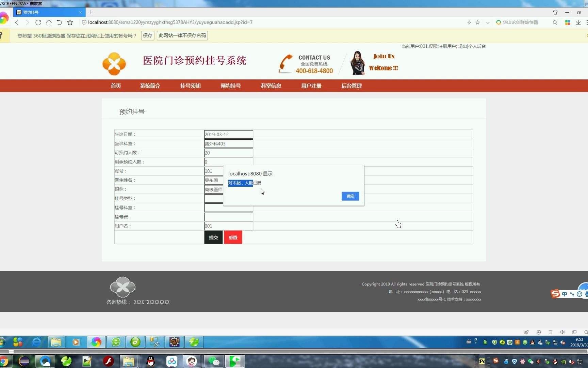The height and width of the screenshot is (368, 588).
Task: Switch to the 科室信息 menu item
Action: click(x=271, y=86)
